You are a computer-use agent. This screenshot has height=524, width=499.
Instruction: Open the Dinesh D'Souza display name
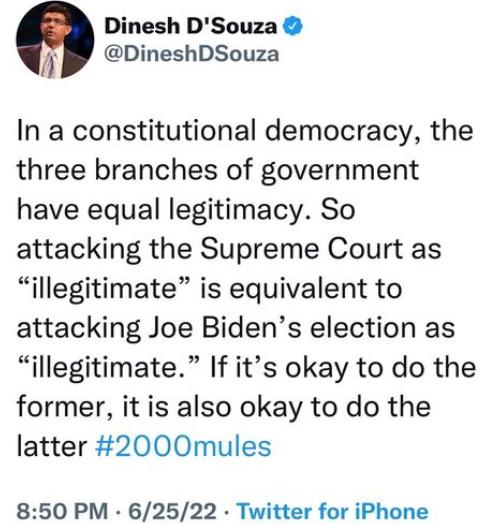[x=191, y=26]
